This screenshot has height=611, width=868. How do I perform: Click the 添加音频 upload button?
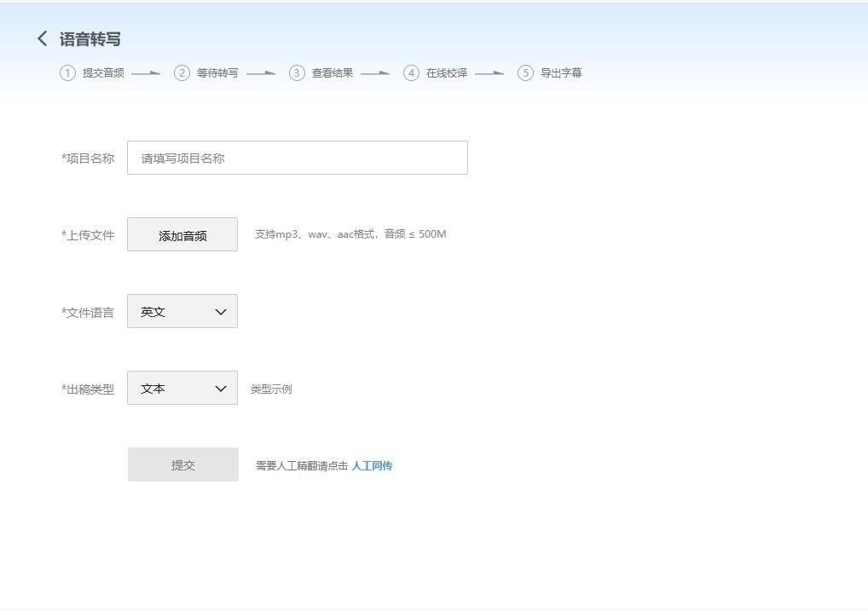[x=182, y=233]
